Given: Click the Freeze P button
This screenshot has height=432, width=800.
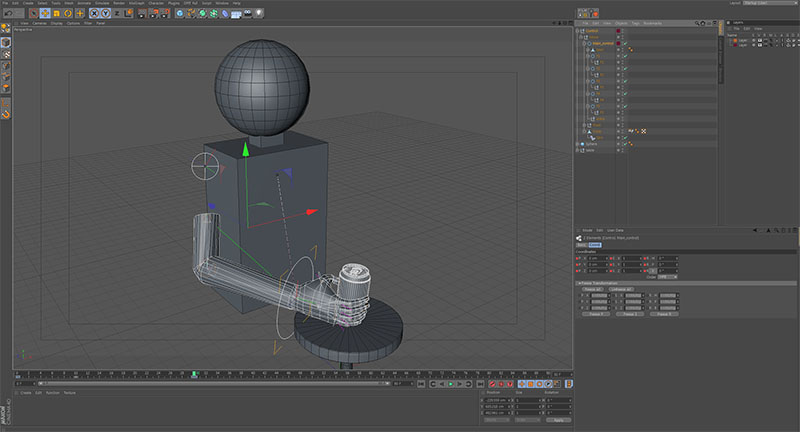Looking at the screenshot, I should pos(596,314).
